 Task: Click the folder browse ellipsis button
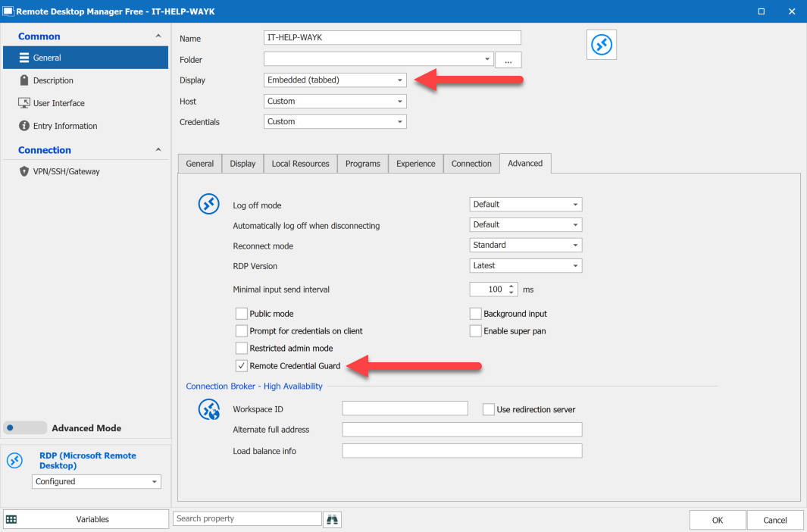pos(508,61)
